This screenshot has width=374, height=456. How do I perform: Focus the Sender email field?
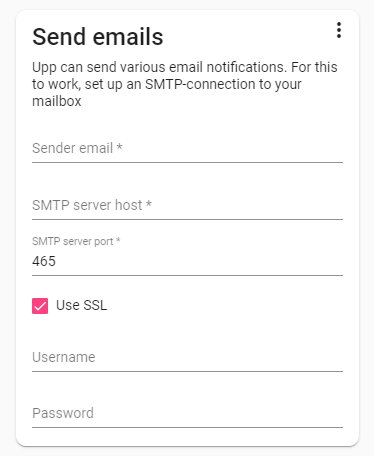point(187,149)
